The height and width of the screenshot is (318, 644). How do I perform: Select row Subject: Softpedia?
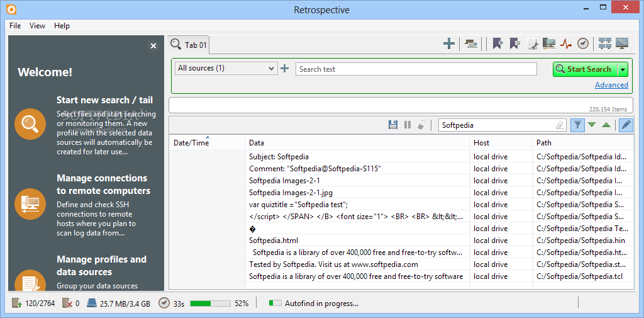click(401, 157)
